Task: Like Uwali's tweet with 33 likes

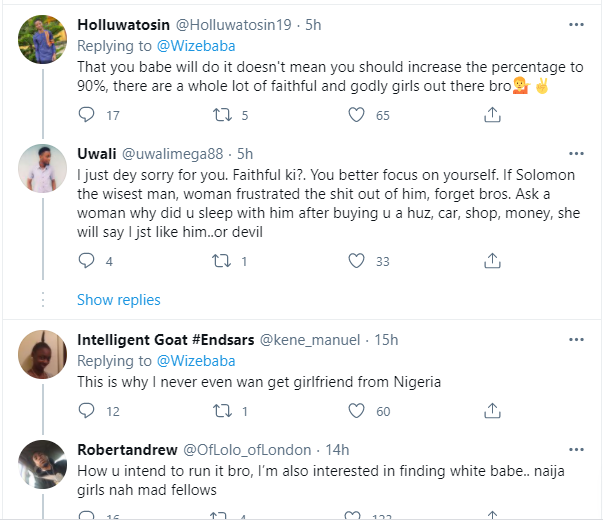Action: (x=356, y=262)
